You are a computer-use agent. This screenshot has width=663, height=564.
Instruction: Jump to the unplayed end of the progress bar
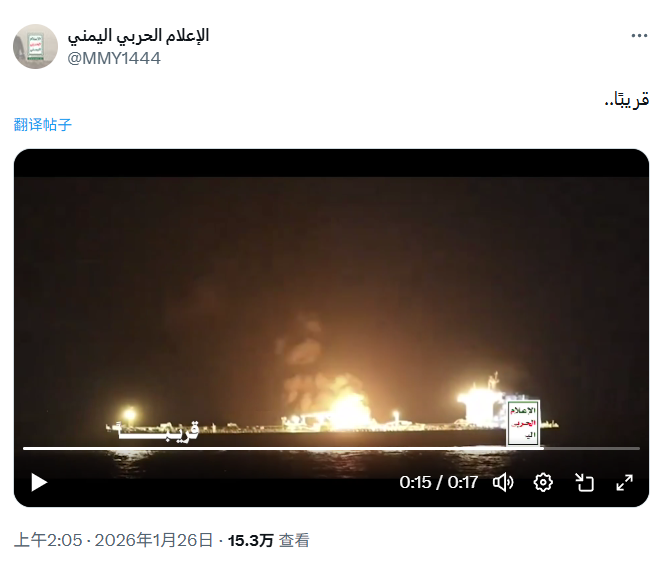(592, 448)
